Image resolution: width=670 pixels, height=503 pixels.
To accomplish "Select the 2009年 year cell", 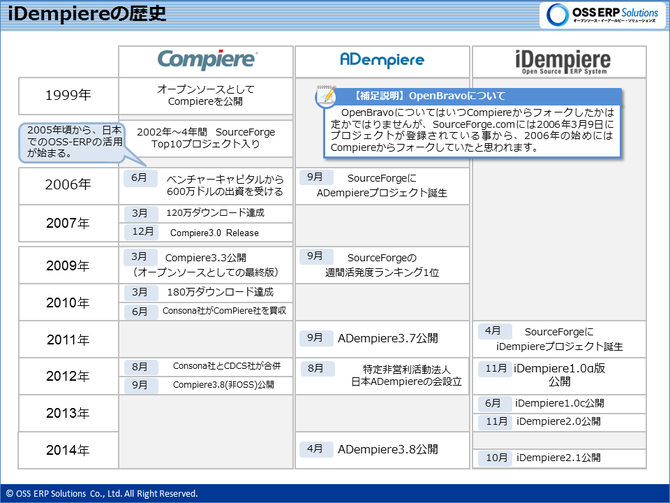I will click(x=68, y=265).
